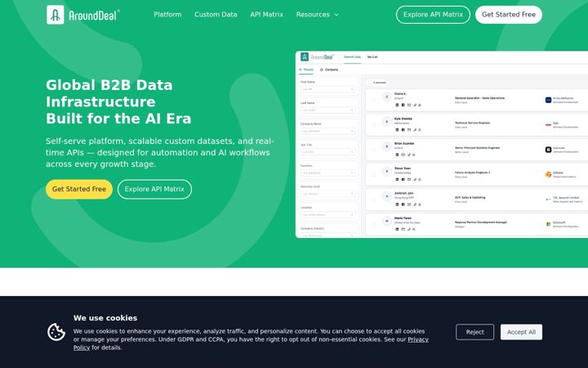Click company logo in Kyle Steinke's row
588x368 pixels.
(548, 124)
